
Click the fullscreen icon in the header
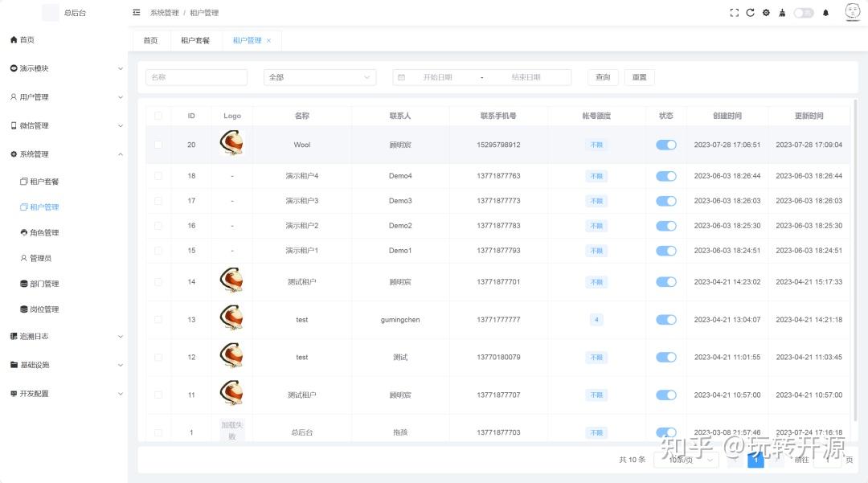pos(734,13)
